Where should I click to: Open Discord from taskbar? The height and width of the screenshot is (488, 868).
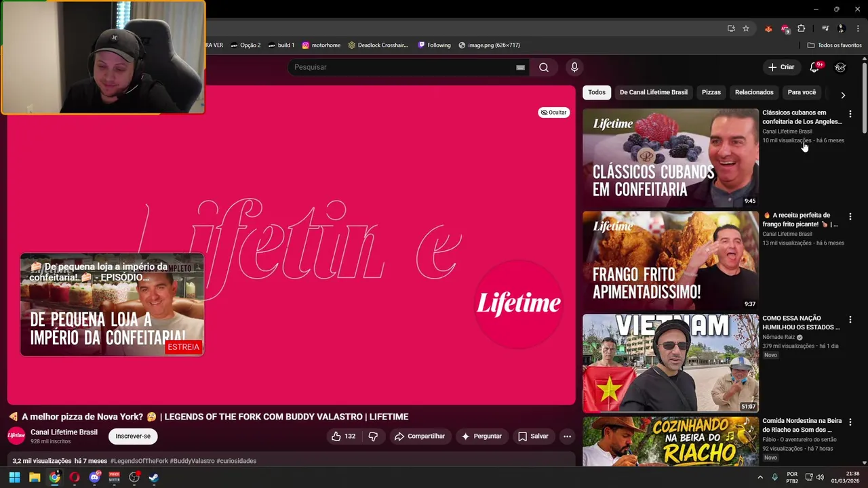95,477
